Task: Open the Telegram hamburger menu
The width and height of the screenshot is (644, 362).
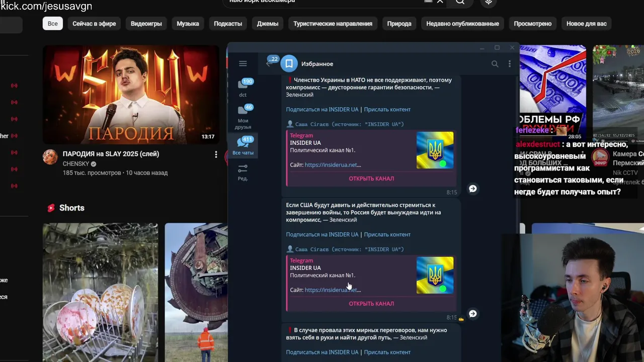Action: coord(243,63)
